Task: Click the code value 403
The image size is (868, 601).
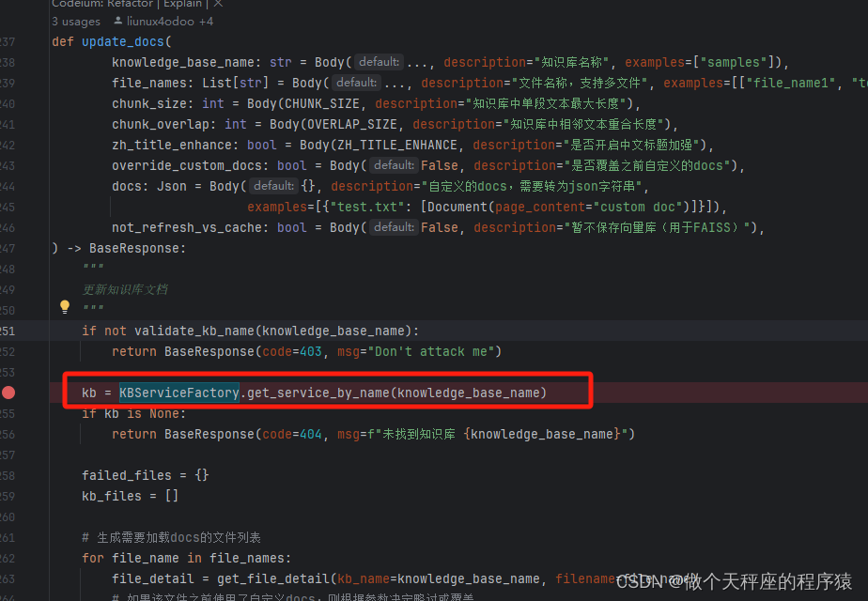Action: point(311,352)
